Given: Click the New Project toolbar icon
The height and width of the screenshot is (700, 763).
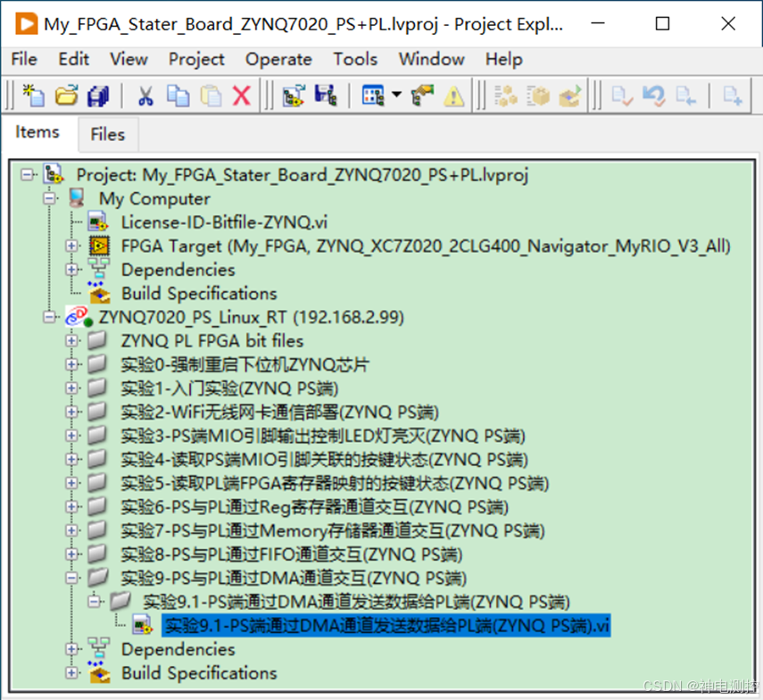Looking at the screenshot, I should 34,95.
